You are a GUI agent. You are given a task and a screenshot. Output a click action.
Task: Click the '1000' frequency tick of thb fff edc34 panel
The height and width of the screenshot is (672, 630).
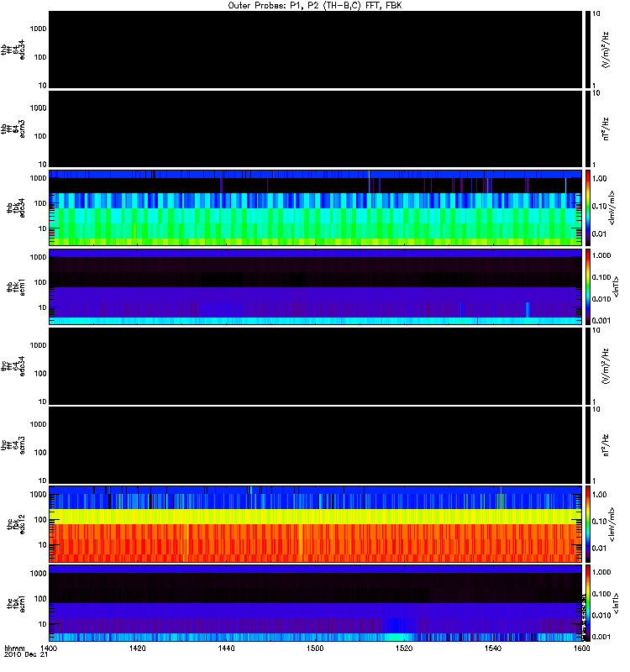tap(38, 29)
